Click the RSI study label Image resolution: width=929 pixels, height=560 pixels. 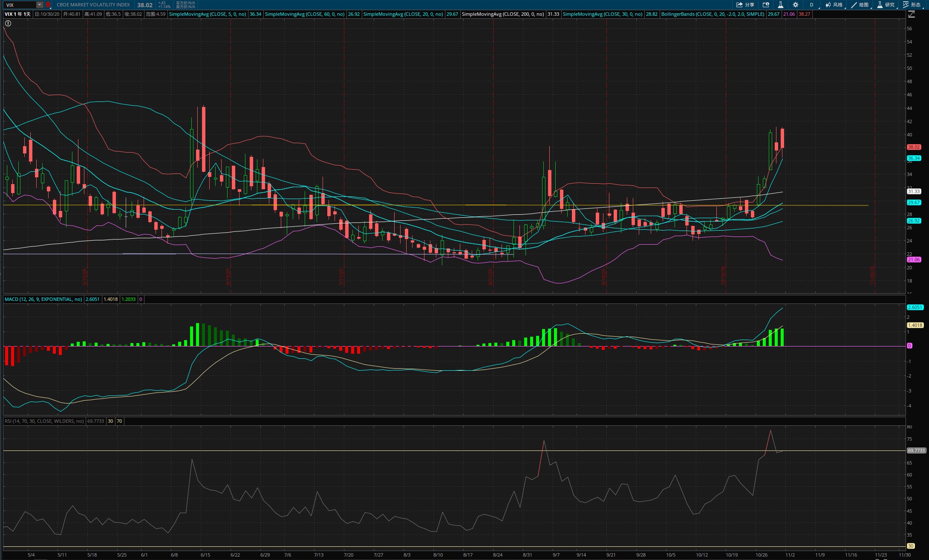tap(44, 421)
